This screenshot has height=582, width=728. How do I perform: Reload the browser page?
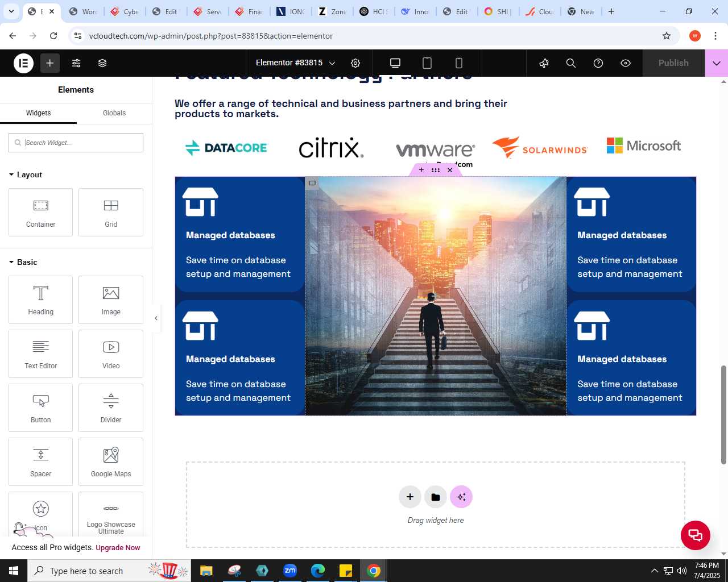click(x=53, y=36)
